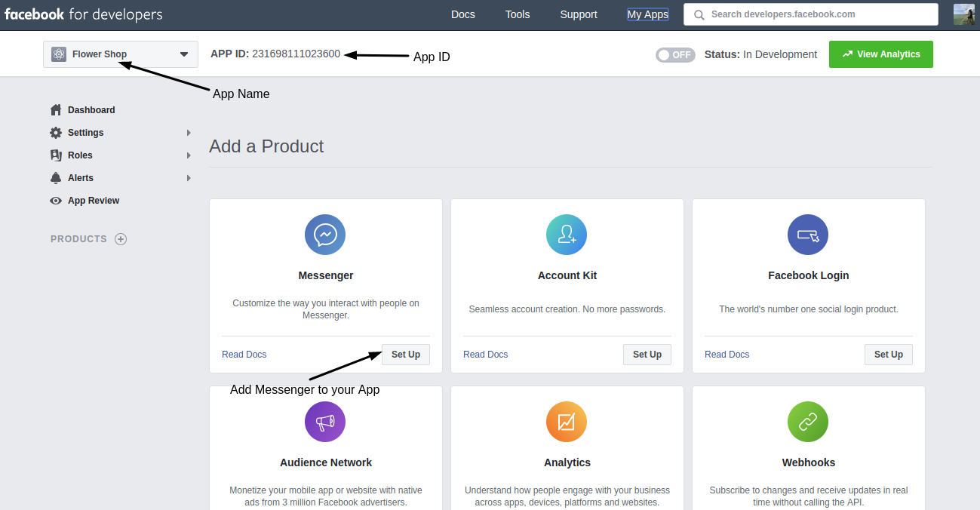Click the Dashboard home icon
This screenshot has width=980, height=510.
point(56,110)
